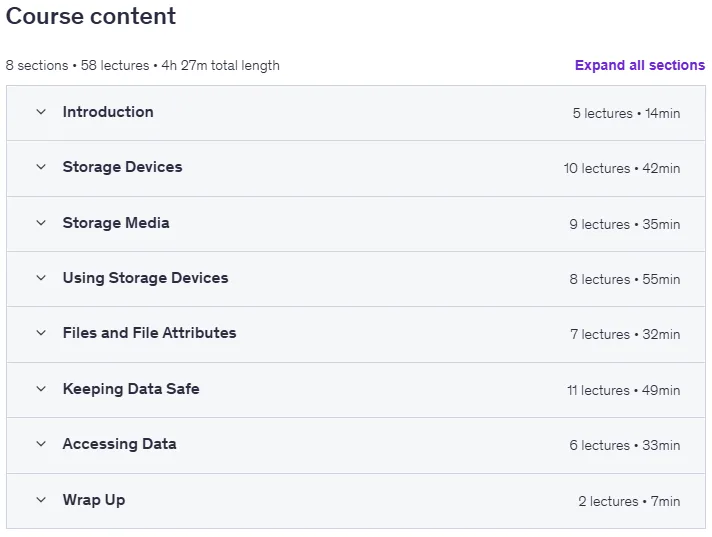The width and height of the screenshot is (712, 537).
Task: Select the Accessing Data section heading
Action: point(119,444)
